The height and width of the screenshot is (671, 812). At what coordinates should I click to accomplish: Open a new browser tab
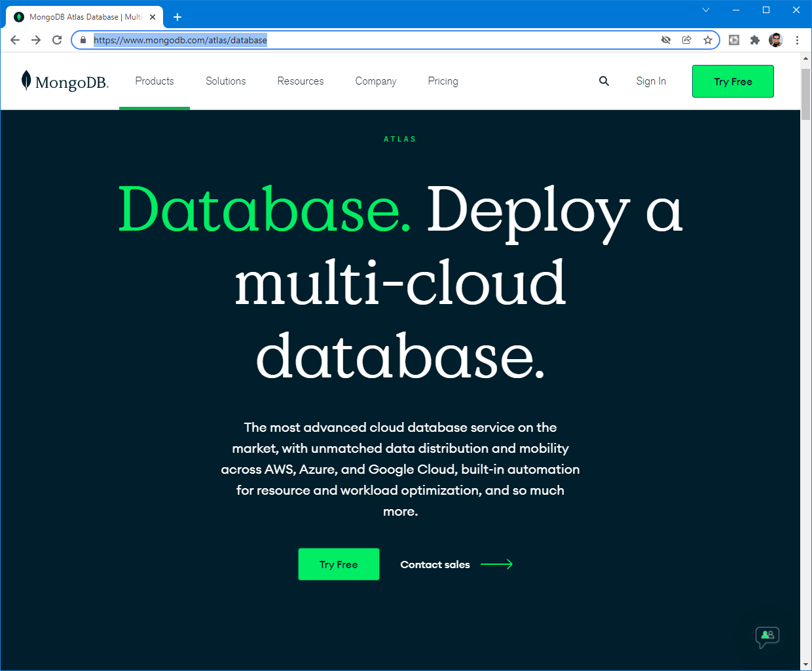(x=177, y=17)
